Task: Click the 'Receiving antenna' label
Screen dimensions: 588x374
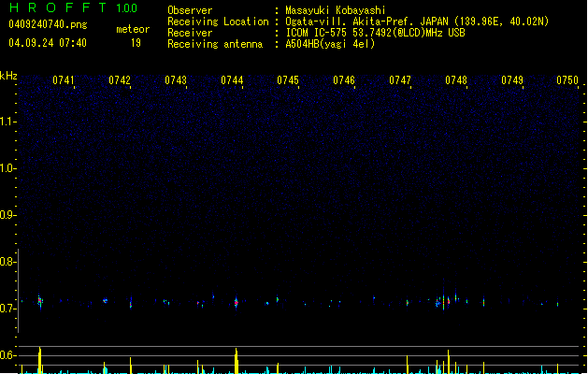Action: point(215,44)
